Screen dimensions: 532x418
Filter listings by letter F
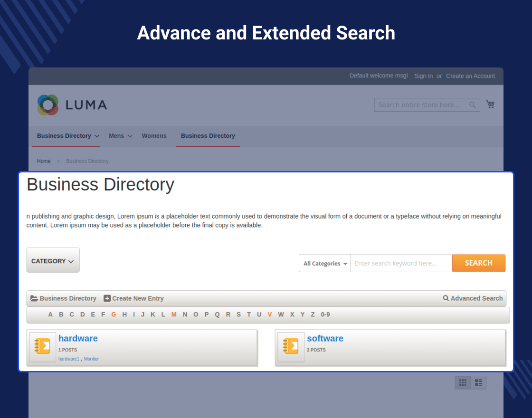point(103,314)
